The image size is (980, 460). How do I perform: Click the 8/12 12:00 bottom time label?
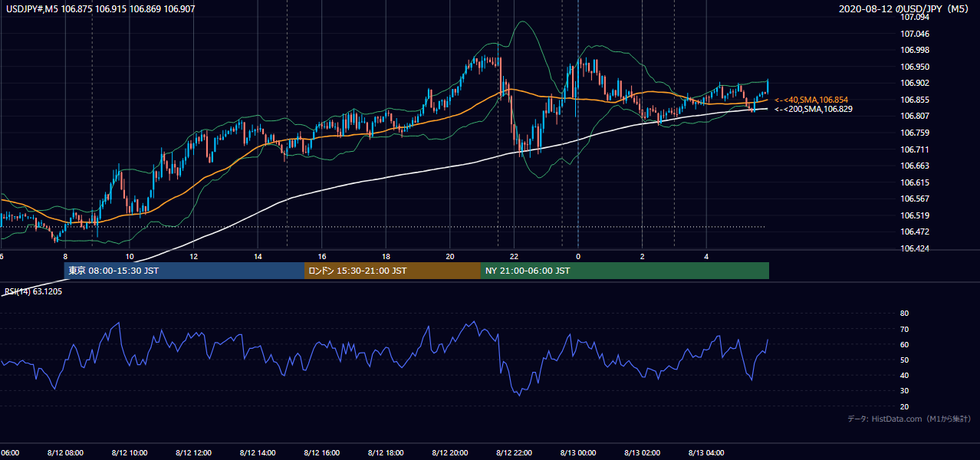pyautogui.click(x=193, y=453)
